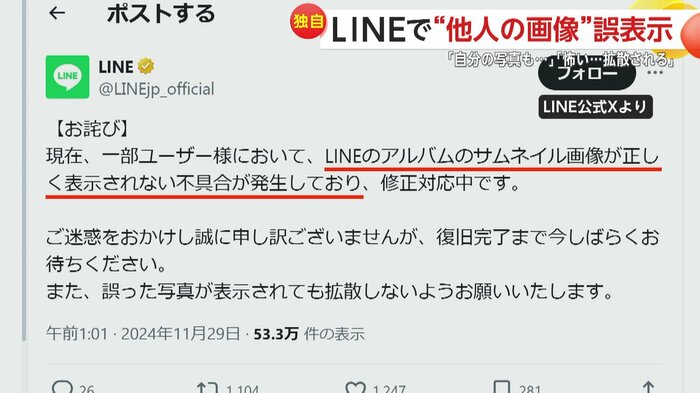The height and width of the screenshot is (393, 700).
Task: Click the LINE display name
Action: point(116,67)
